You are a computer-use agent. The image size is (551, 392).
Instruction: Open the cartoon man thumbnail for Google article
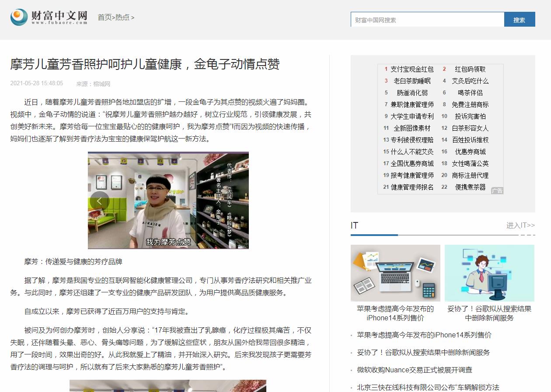point(489,273)
